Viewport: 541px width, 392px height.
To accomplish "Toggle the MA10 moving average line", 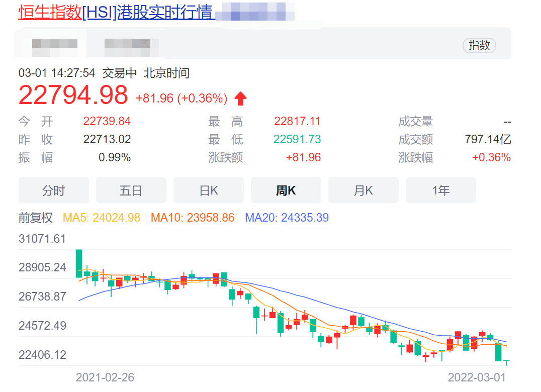I will (192, 217).
